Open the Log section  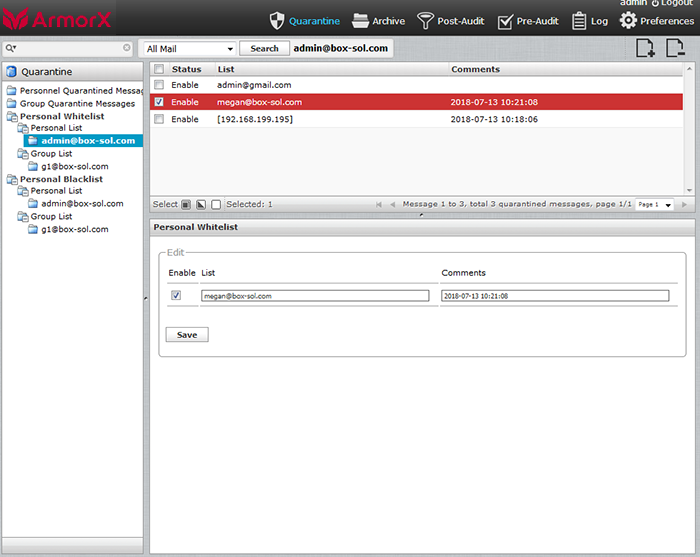(589, 21)
